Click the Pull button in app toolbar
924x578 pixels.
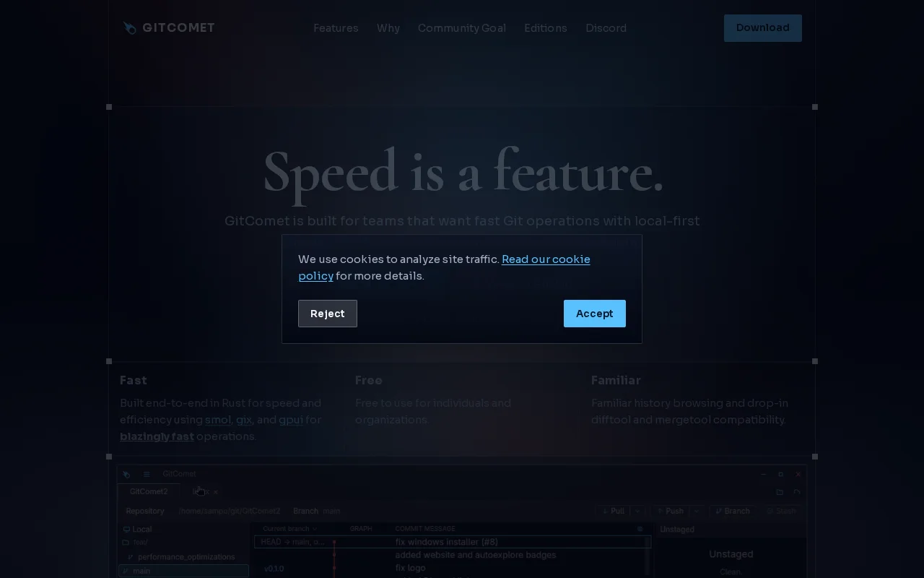point(613,511)
